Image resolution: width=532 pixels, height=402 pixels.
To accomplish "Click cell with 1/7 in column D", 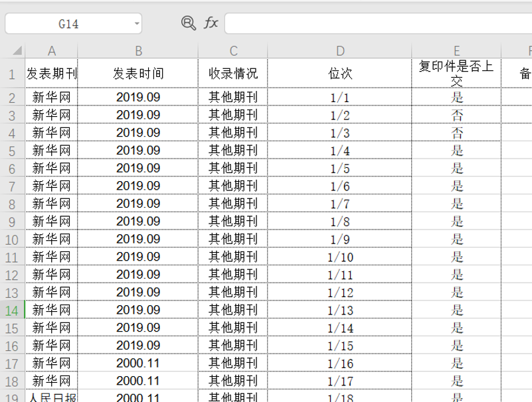I will point(340,204).
